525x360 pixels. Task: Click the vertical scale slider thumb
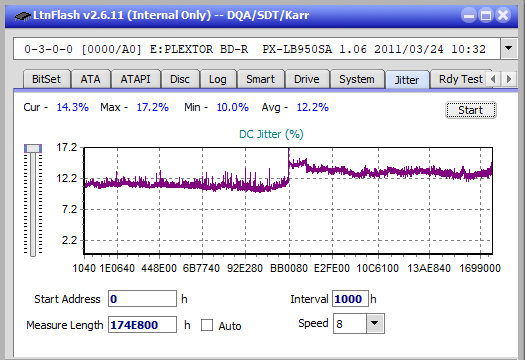pyautogui.click(x=33, y=148)
